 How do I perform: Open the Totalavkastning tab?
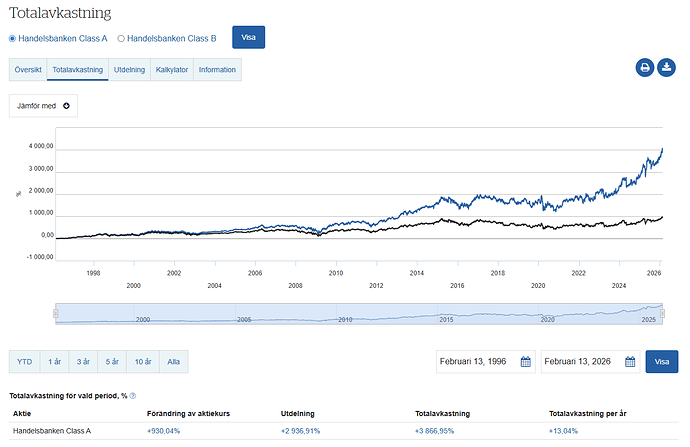click(77, 70)
